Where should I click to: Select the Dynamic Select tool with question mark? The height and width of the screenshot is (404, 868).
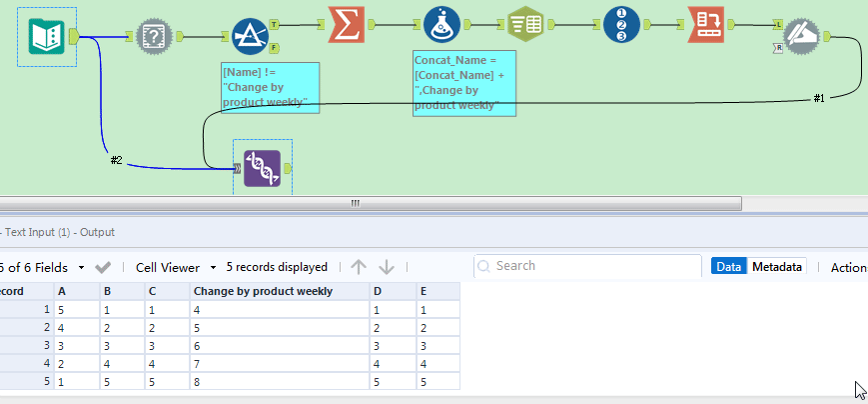(x=155, y=37)
